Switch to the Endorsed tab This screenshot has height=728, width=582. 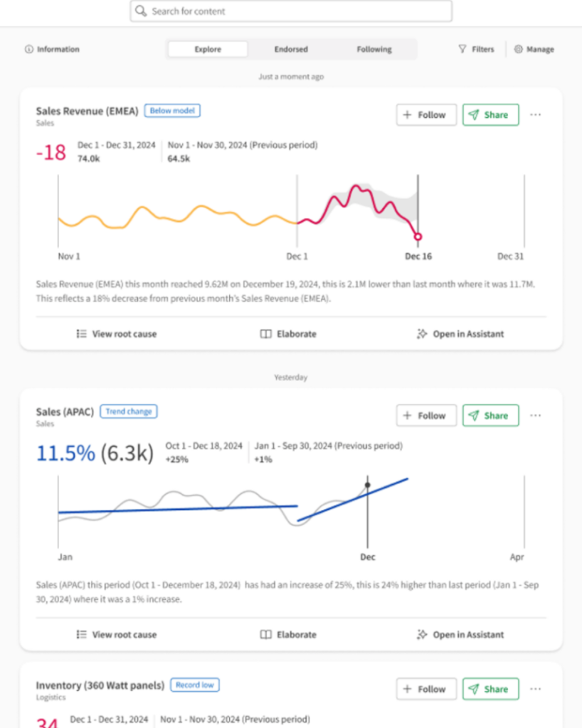291,50
